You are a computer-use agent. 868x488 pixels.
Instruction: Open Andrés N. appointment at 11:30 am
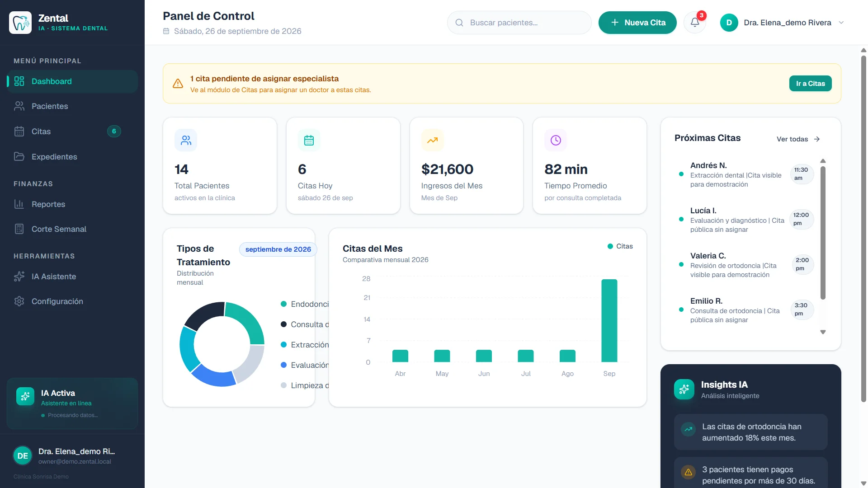(x=745, y=174)
